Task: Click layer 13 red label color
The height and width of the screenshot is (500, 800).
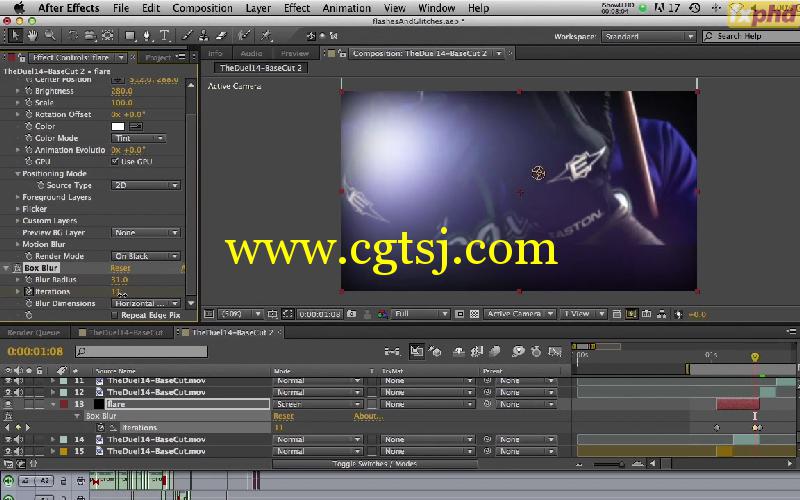Action: click(63, 404)
